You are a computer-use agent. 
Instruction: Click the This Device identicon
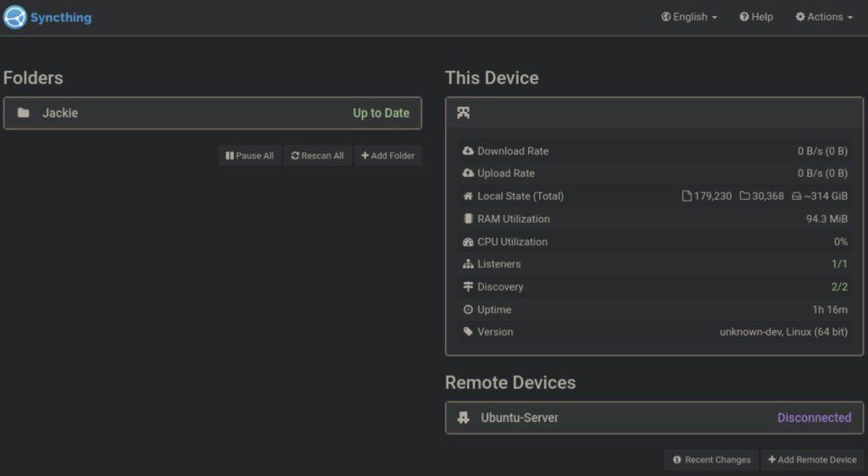(464, 113)
